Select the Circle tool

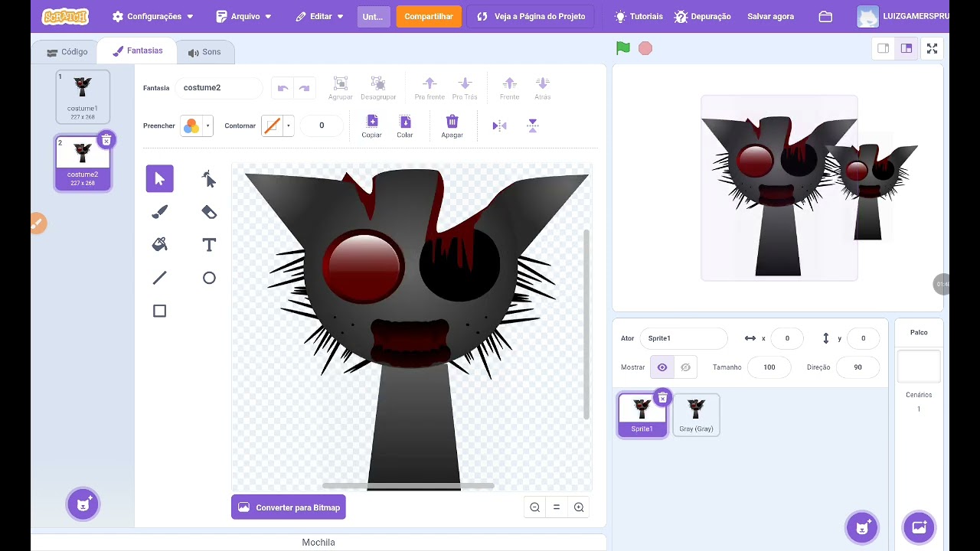[209, 278]
